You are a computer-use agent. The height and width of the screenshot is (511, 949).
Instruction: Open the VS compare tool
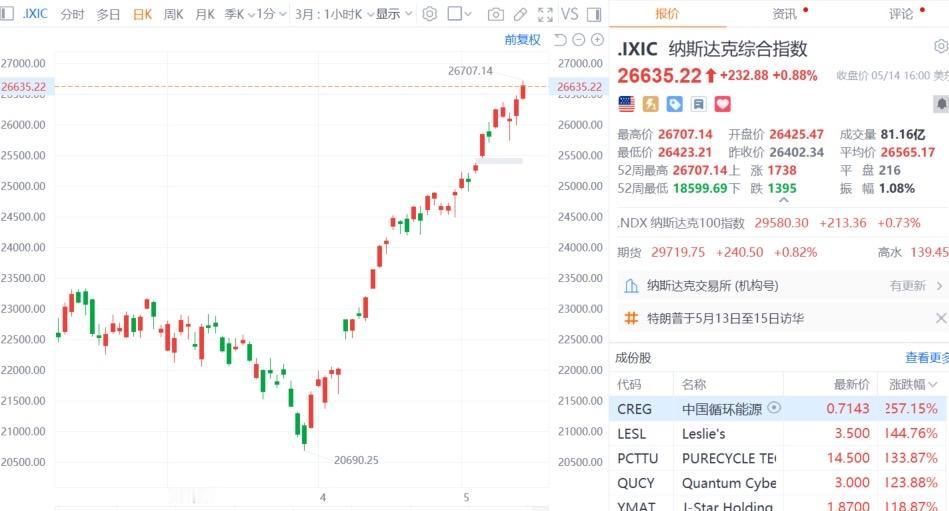click(570, 14)
